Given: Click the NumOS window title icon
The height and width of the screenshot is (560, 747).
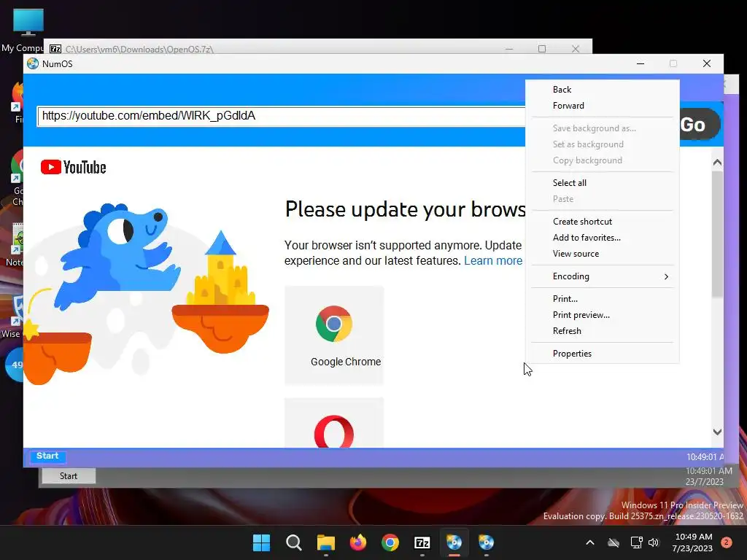Looking at the screenshot, I should point(32,64).
